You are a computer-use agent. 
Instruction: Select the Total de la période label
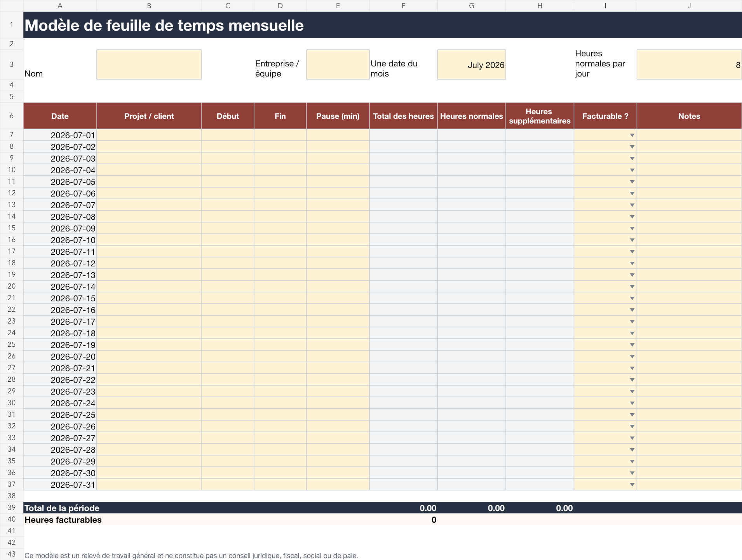point(62,508)
